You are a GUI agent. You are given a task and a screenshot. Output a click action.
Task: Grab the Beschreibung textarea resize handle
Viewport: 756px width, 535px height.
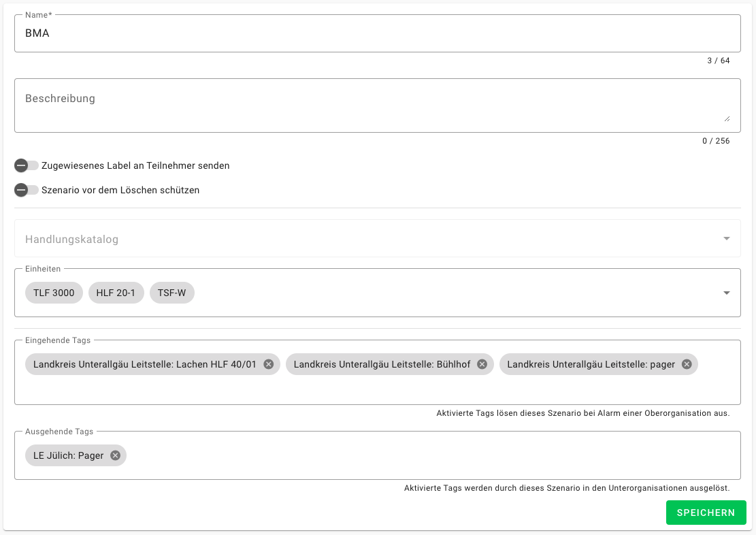tap(727, 118)
